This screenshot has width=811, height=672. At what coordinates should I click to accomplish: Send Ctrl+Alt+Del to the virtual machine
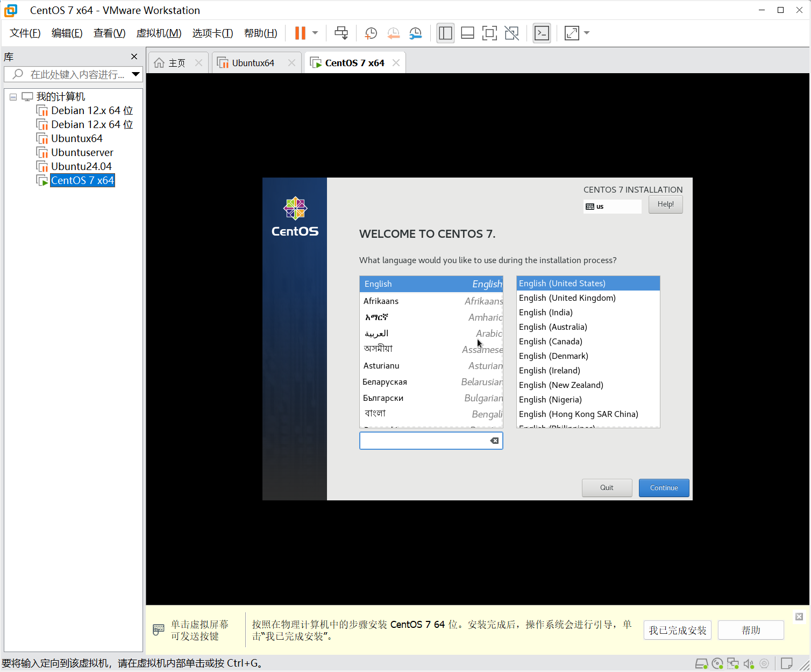point(341,33)
